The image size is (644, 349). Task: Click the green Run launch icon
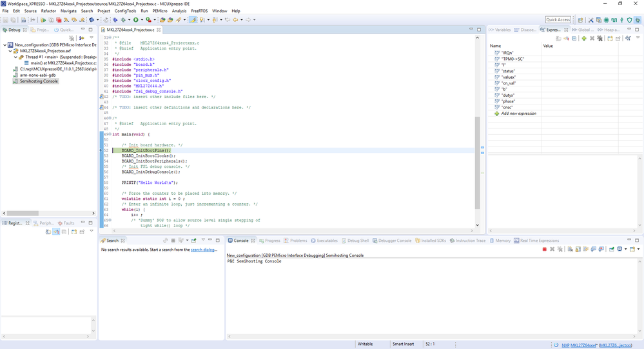[x=135, y=20]
